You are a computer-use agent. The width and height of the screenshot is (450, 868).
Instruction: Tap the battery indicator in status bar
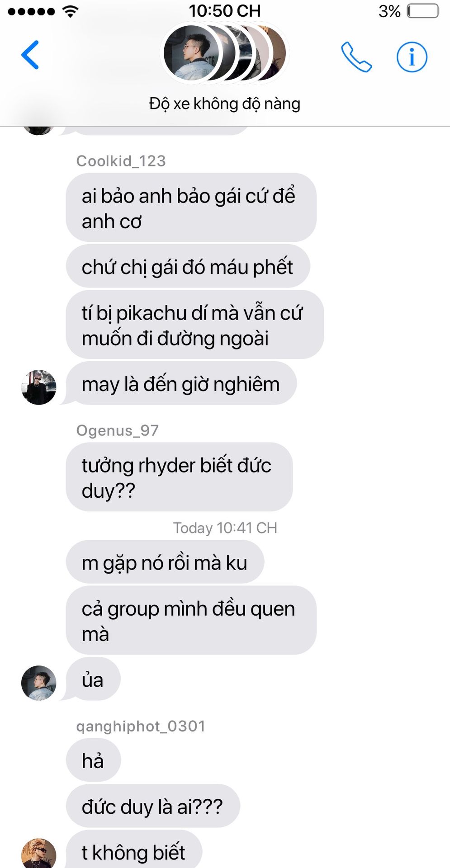click(x=423, y=11)
